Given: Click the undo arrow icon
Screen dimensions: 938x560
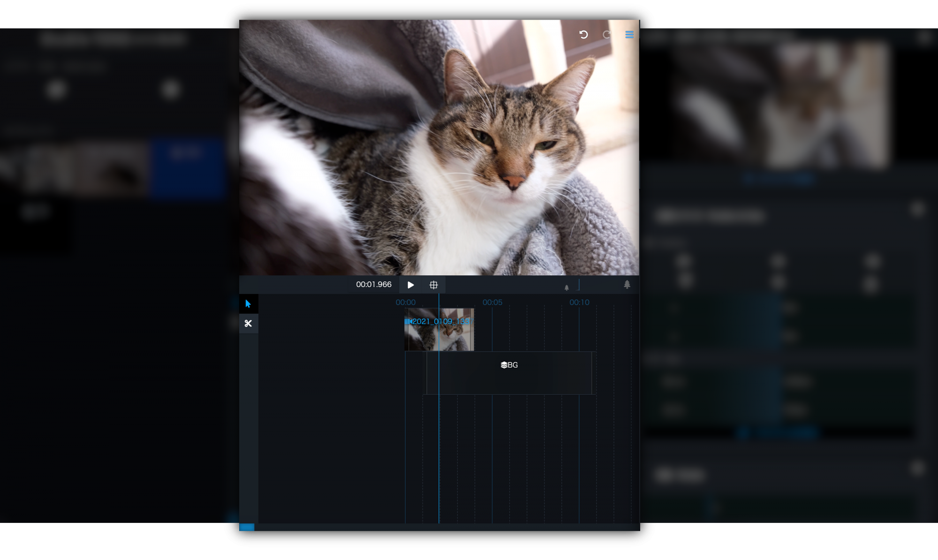Looking at the screenshot, I should click(x=583, y=35).
